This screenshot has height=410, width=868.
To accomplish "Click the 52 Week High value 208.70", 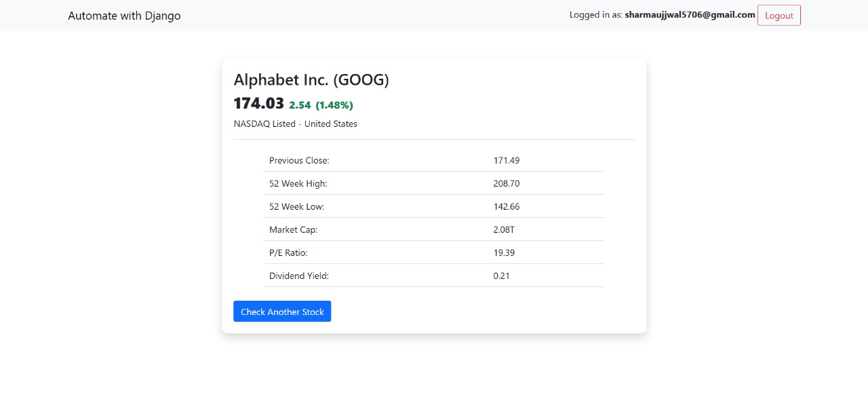I will (507, 184).
